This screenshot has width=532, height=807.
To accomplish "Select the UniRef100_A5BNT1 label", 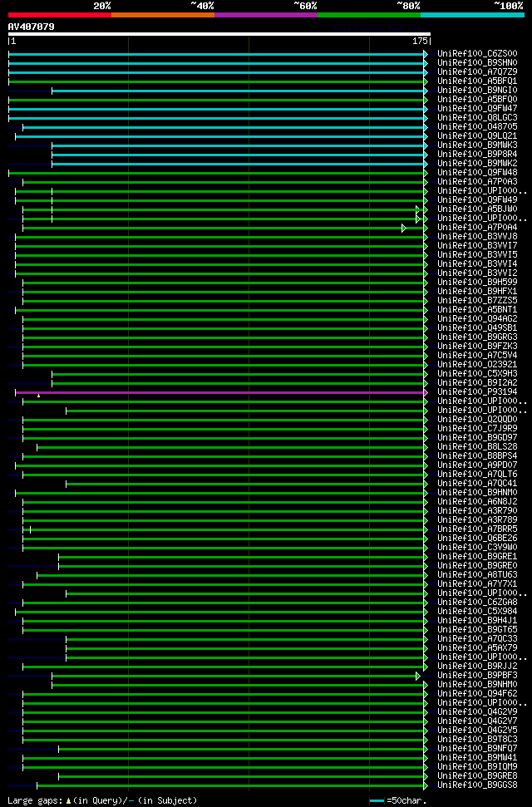I will (477, 310).
